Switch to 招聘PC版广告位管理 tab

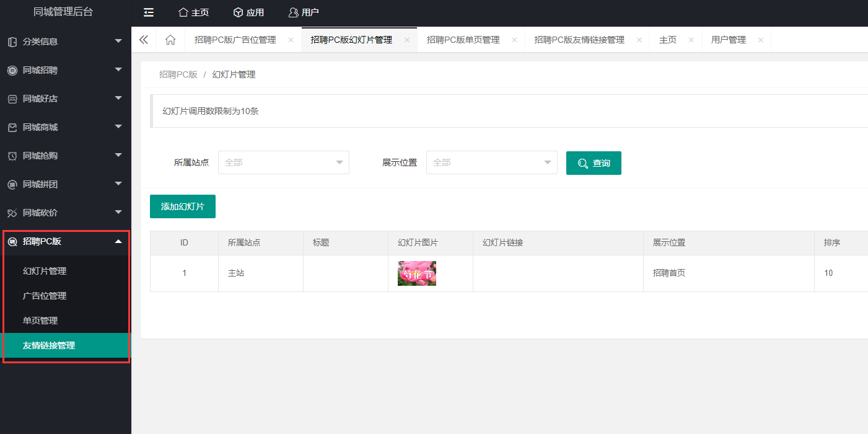tap(235, 40)
